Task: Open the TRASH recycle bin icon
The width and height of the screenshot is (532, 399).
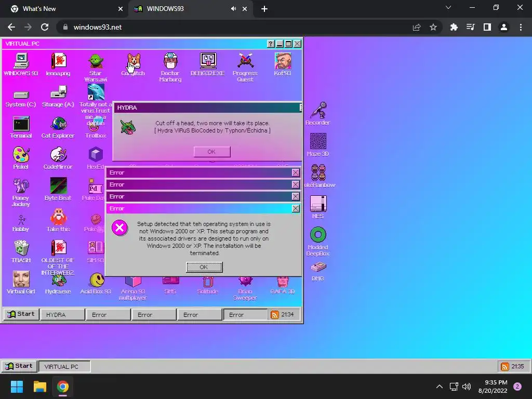Action: tap(21, 248)
